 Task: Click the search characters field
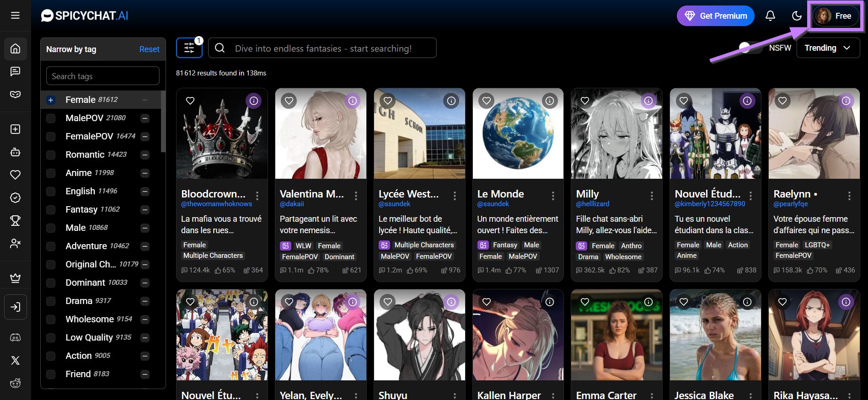coord(322,48)
